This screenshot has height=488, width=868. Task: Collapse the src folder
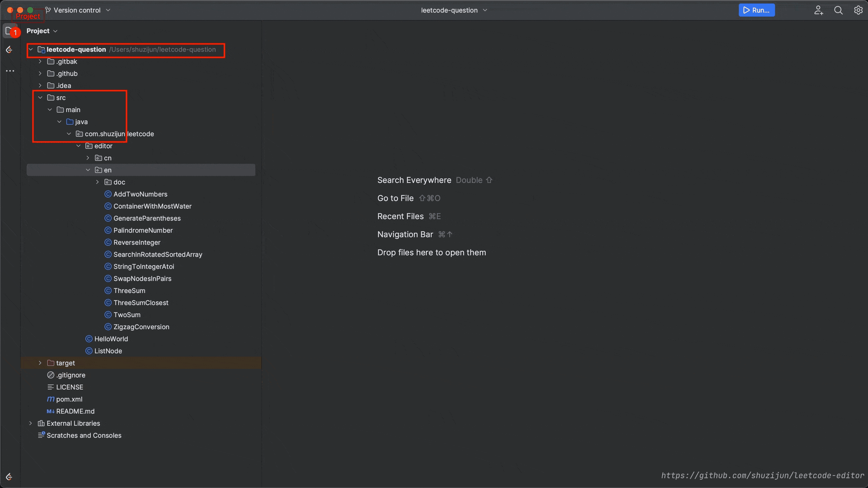[40, 97]
